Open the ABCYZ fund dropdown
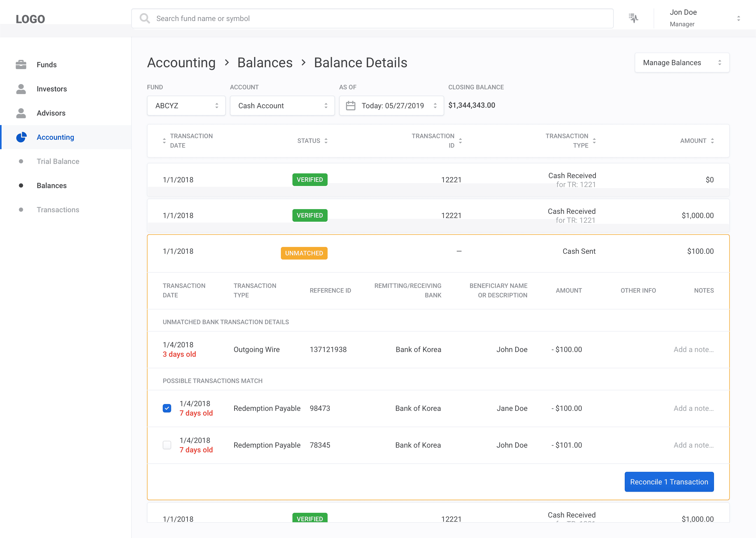Screen dimensions: 756x538 pyautogui.click(x=186, y=106)
